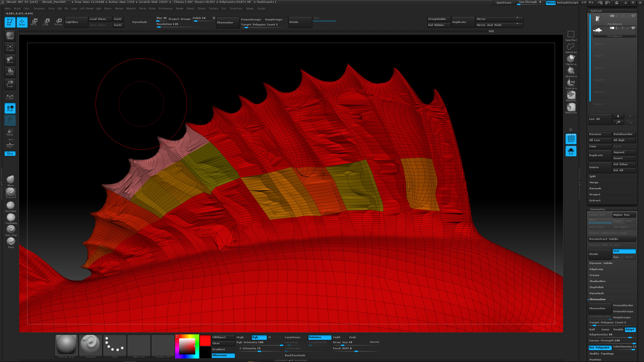
Task: Toggle Transp transparency mode
Action: pyautogui.click(x=10, y=132)
